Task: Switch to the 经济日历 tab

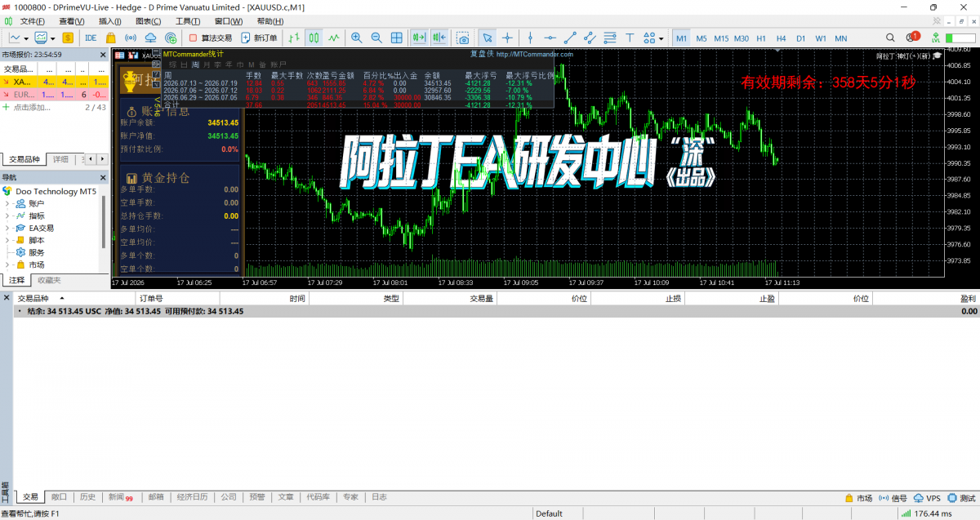Action: click(x=192, y=496)
